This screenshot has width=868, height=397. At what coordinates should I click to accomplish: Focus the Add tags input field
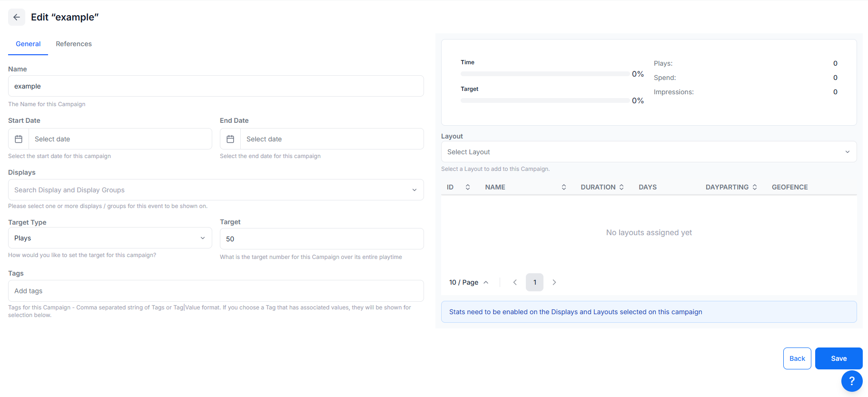pyautogui.click(x=216, y=291)
